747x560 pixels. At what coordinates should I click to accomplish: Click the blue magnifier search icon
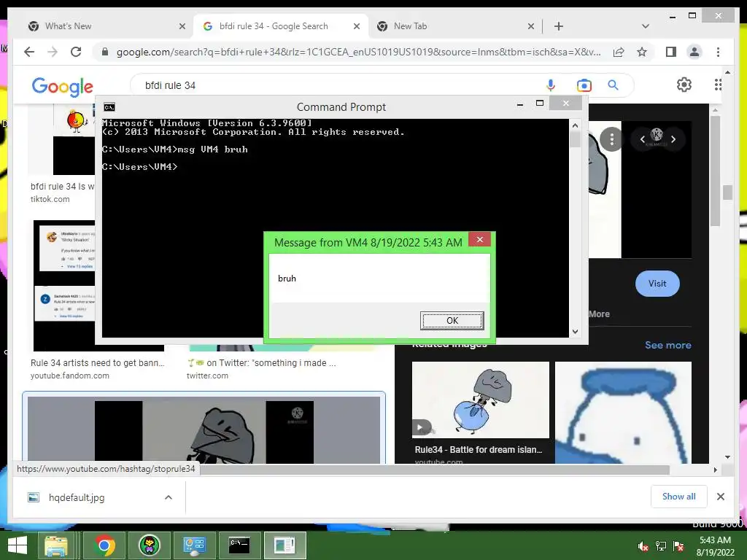point(613,85)
